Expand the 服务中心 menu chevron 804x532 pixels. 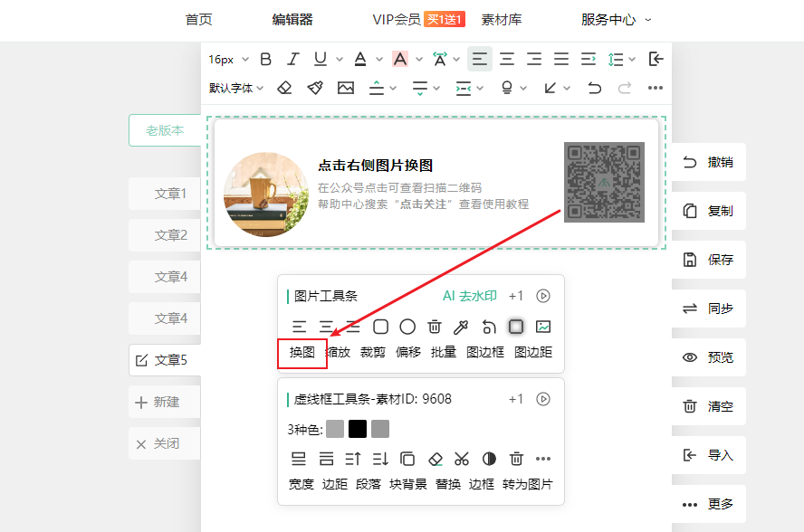tap(648, 20)
